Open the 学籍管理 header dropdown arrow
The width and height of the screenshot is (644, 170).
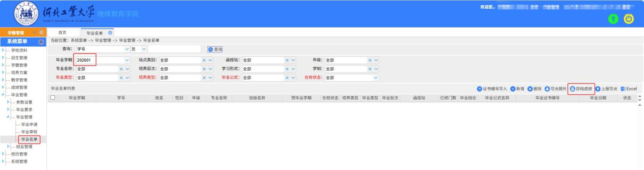click(34, 33)
